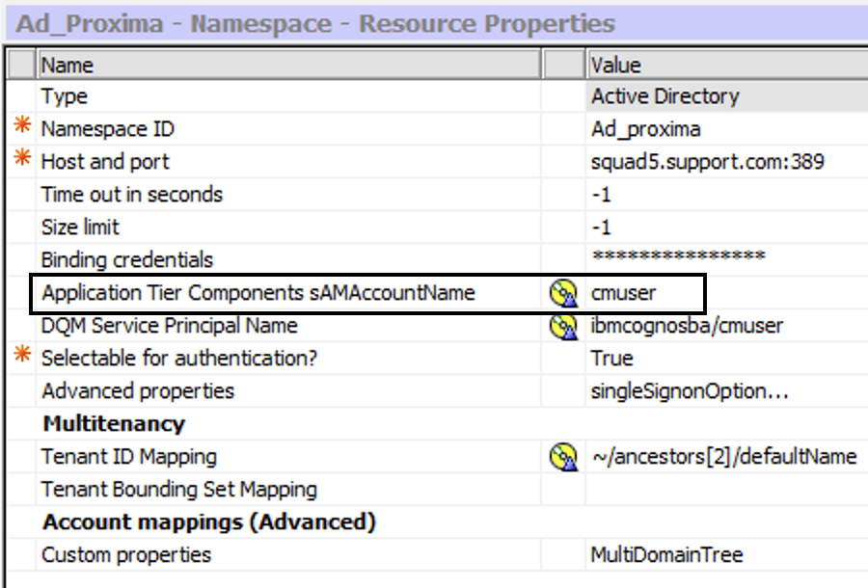Click edit icon next to DQM Service Principal Name
The width and height of the screenshot is (868, 588).
pos(562,326)
